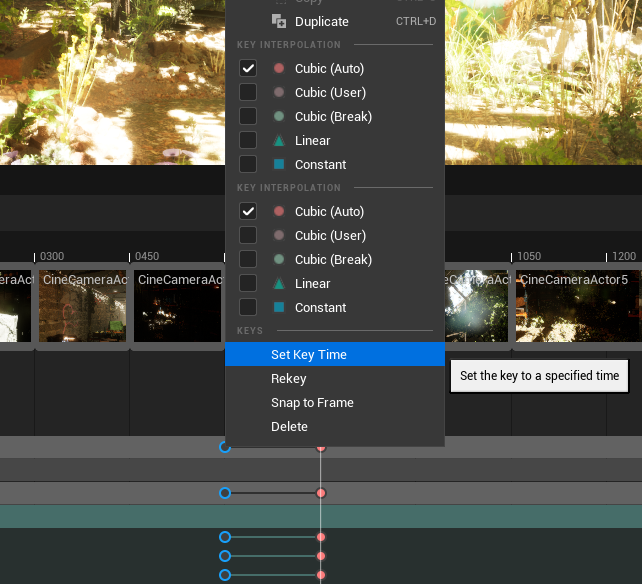Tick Cubic (User) checkbox in upper interpolation section
This screenshot has width=642, height=584.
248,92
